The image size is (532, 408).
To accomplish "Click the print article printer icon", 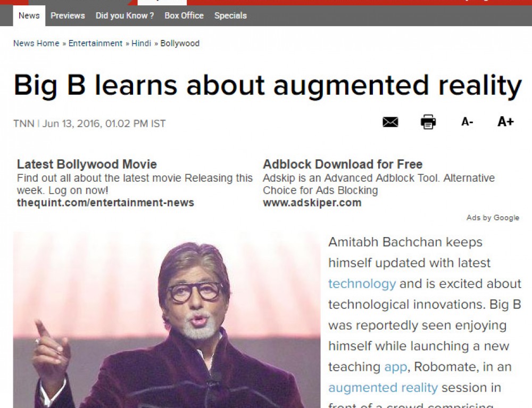I will coord(428,122).
